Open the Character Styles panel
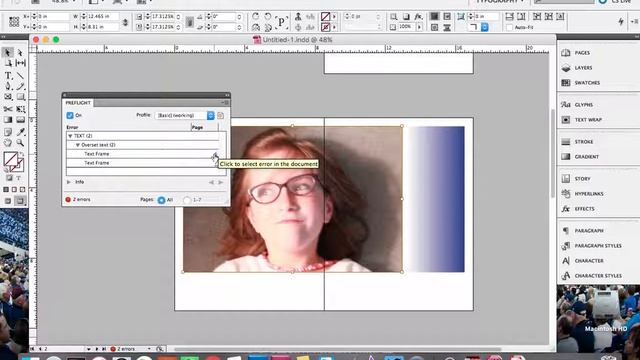Screen dimensions: 640x360 [x=598, y=276]
